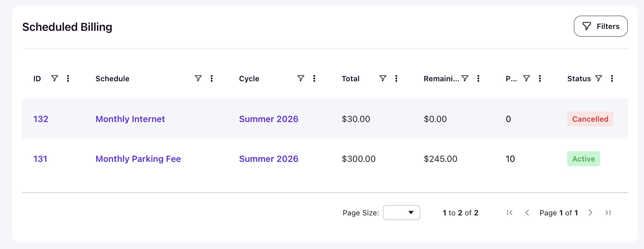Image resolution: width=644 pixels, height=249 pixels.
Task: Open billing record 132
Action: coord(41,119)
